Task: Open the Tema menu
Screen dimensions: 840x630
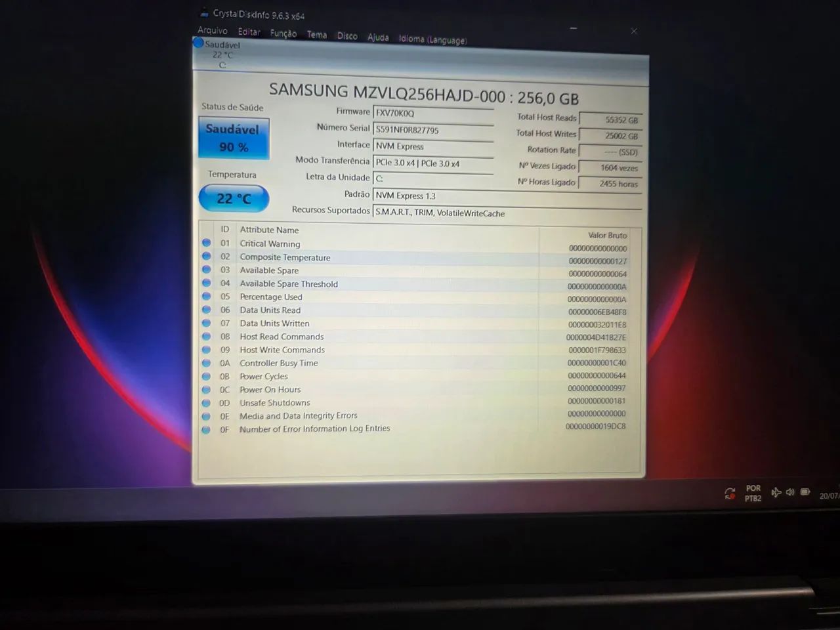Action: 317,35
